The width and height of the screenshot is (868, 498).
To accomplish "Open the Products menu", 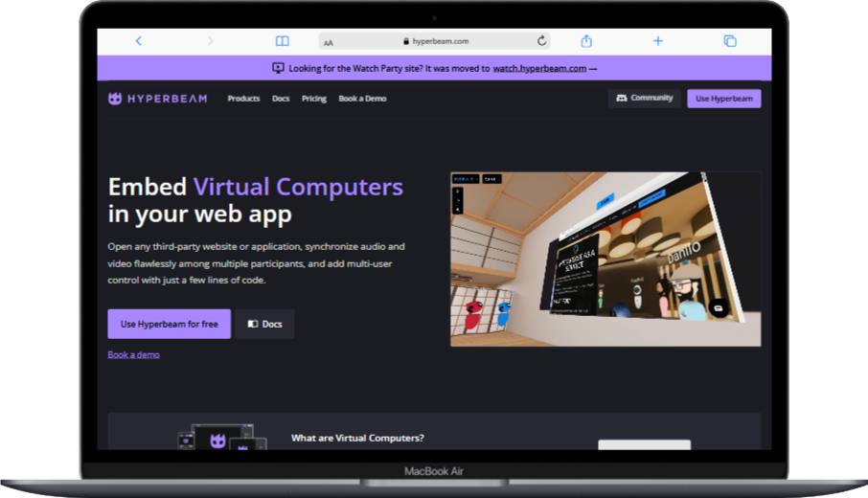I will [243, 99].
